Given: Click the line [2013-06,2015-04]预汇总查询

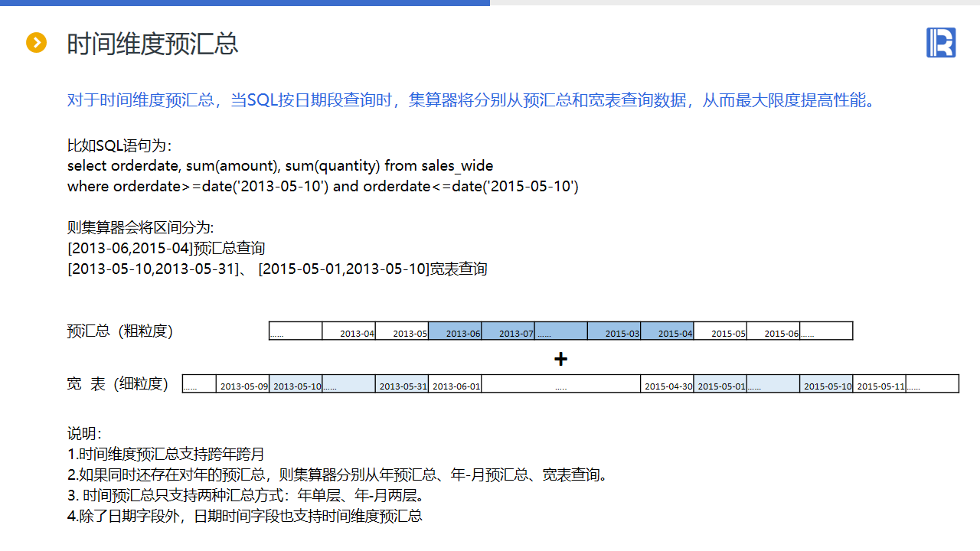Looking at the screenshot, I should 166,249.
